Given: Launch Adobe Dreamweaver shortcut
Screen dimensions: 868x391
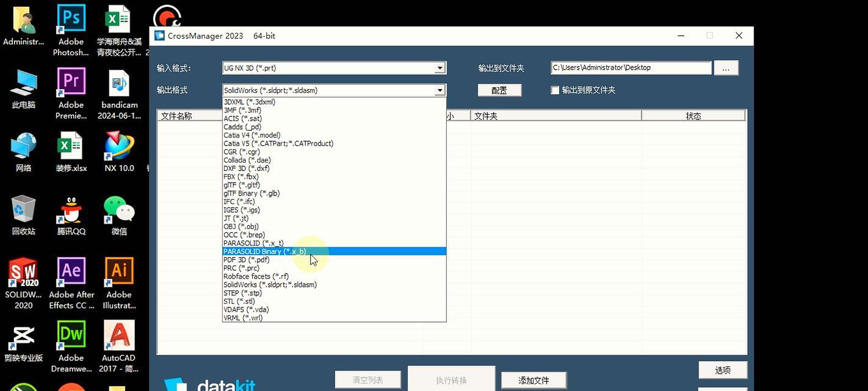Looking at the screenshot, I should [71, 347].
